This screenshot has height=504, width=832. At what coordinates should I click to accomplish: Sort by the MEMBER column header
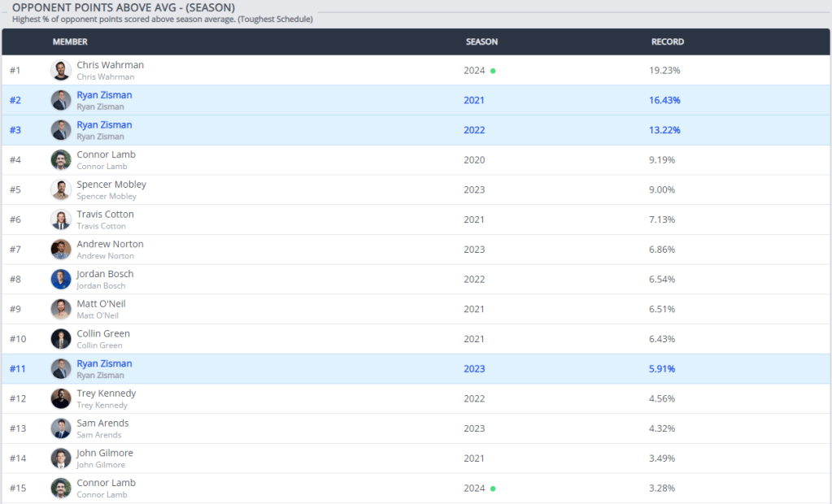point(70,41)
